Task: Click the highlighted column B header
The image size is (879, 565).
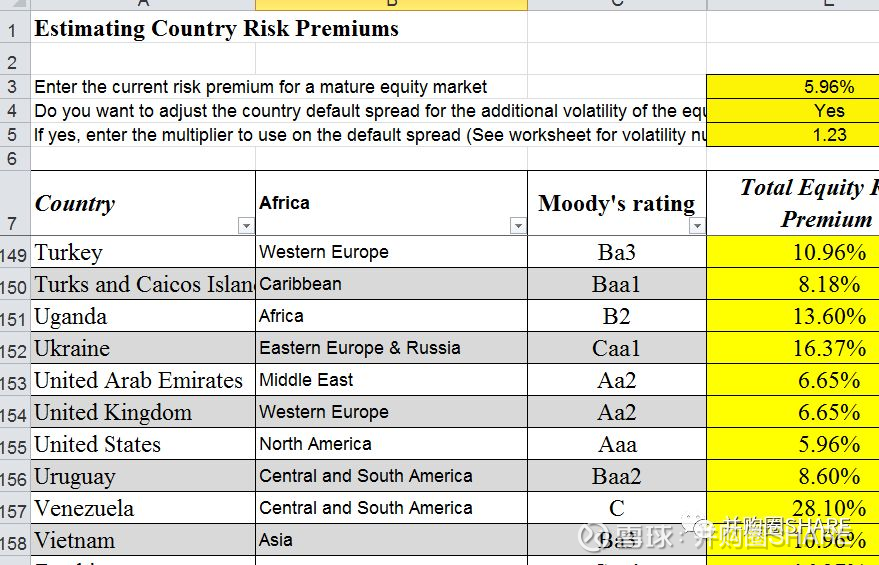Action: 391,4
